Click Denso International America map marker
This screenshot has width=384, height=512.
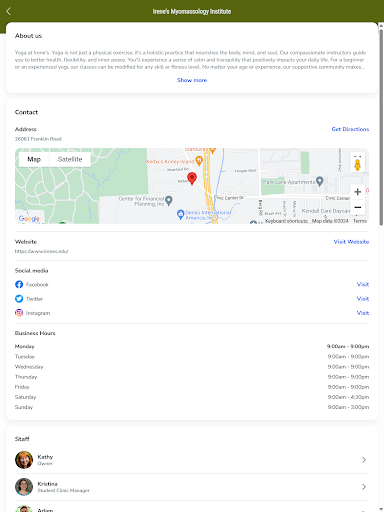pos(180,214)
